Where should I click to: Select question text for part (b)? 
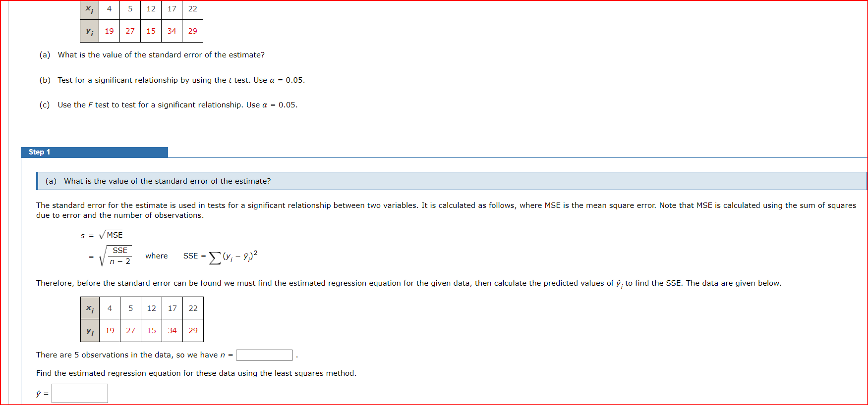[x=172, y=80]
